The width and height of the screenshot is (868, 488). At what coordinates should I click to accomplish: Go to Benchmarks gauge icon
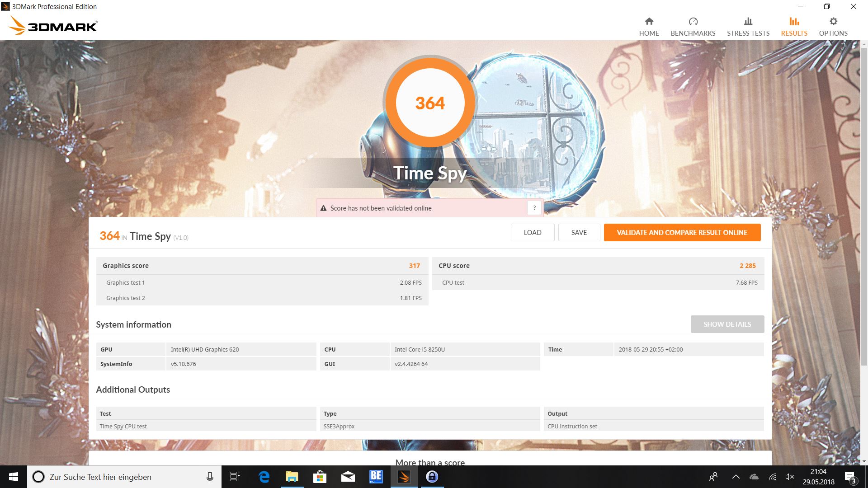693,22
